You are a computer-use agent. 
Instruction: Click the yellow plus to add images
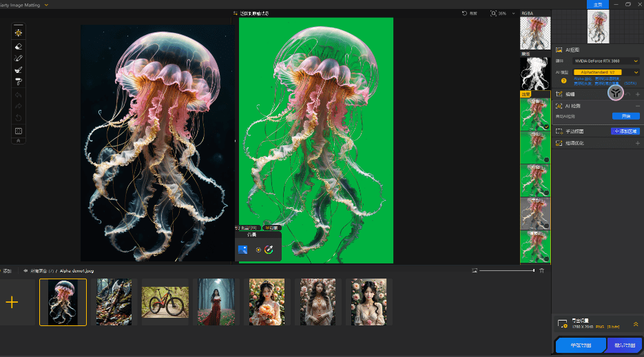point(12,302)
